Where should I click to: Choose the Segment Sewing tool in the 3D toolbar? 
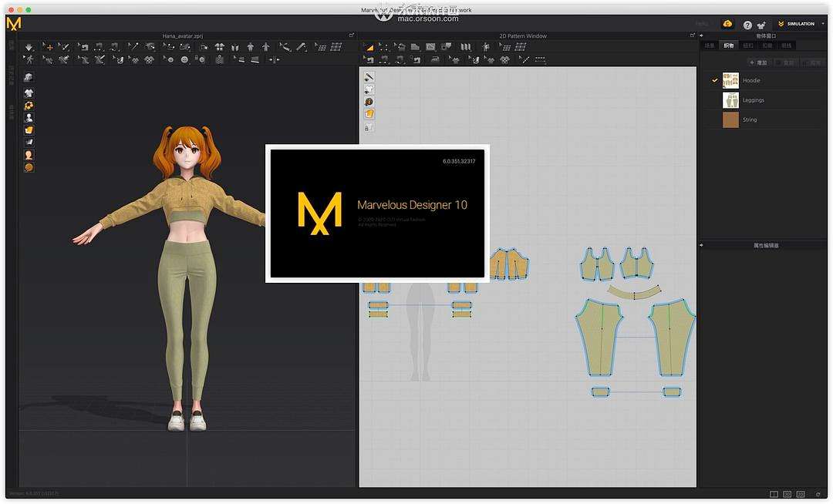pos(99,47)
